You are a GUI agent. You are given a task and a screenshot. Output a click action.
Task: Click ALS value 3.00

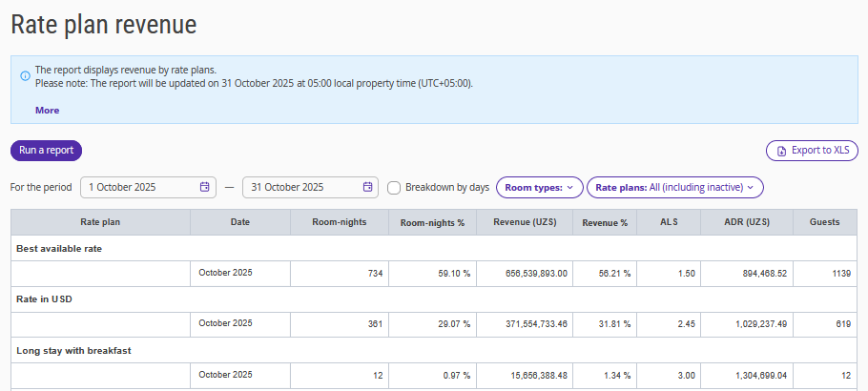point(687,376)
